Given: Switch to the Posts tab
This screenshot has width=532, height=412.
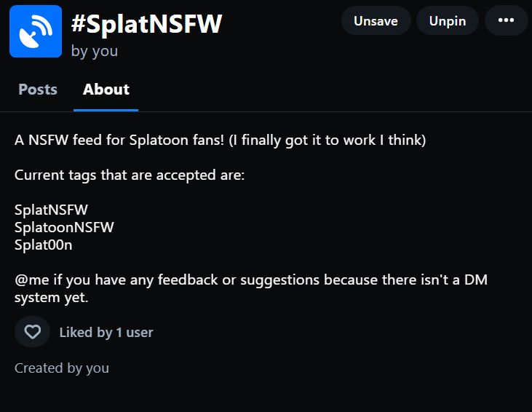Looking at the screenshot, I should 38,90.
